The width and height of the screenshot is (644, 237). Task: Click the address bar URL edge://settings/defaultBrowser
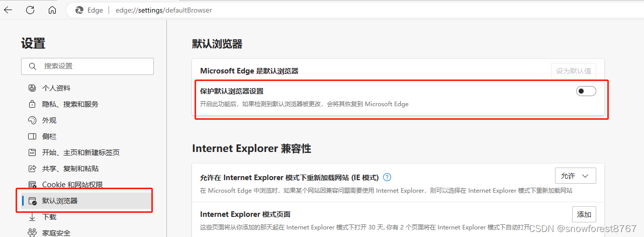click(164, 10)
